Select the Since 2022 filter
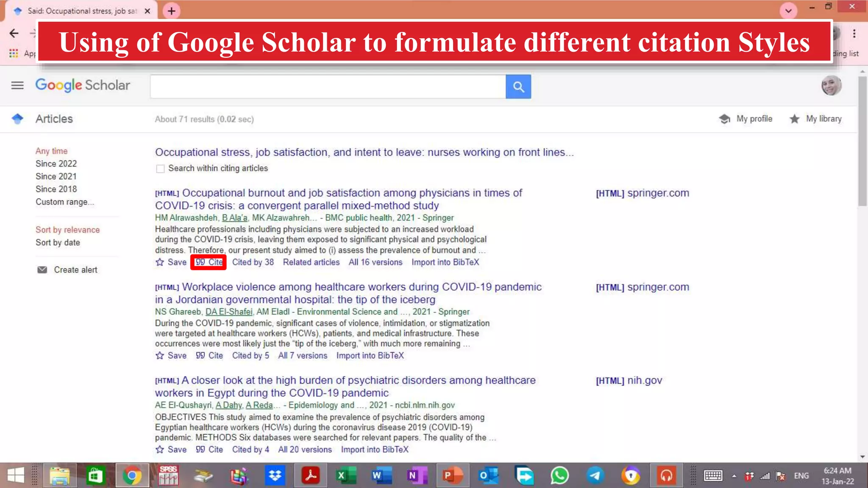Viewport: 868px width, 488px height. point(56,164)
